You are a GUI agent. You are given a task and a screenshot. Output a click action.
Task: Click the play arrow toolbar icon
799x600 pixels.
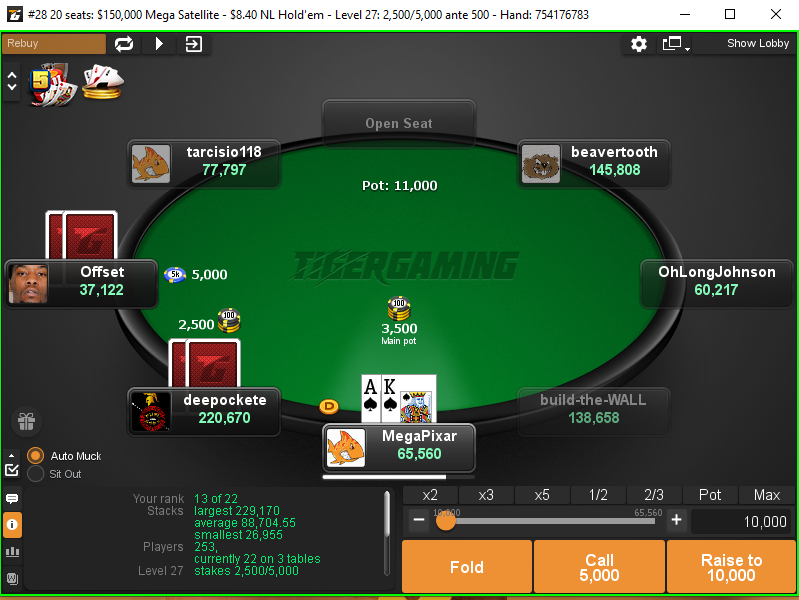pos(159,44)
